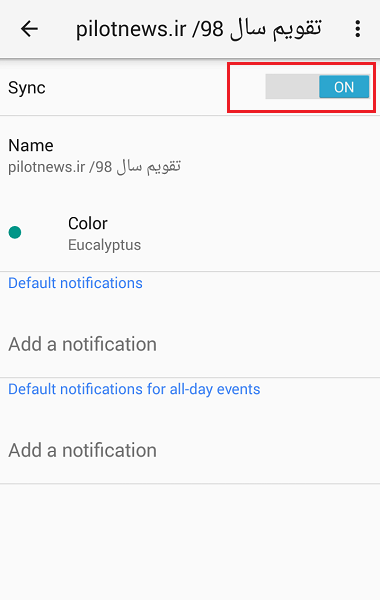
Task: Go back using the arrow icon
Action: click(29, 29)
